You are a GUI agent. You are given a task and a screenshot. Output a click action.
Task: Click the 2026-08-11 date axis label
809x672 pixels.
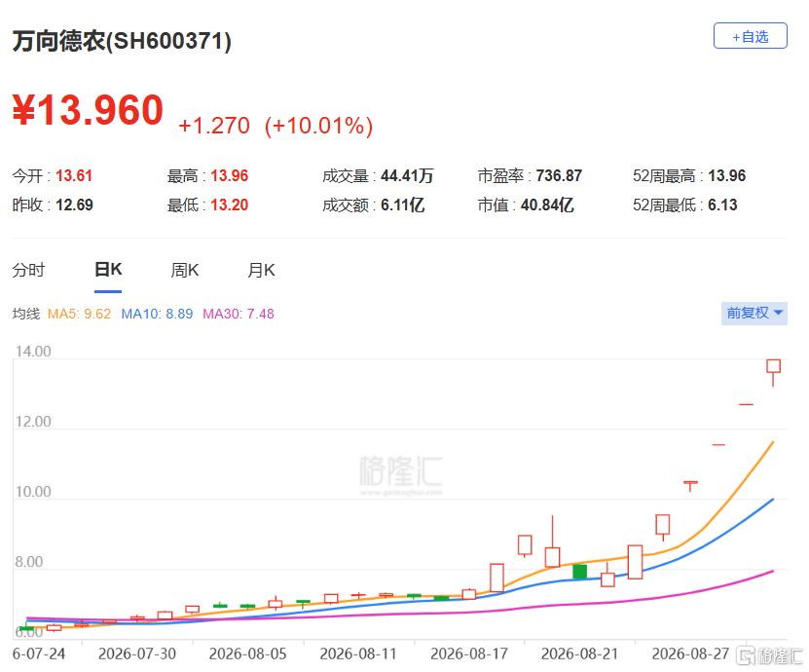click(358, 653)
